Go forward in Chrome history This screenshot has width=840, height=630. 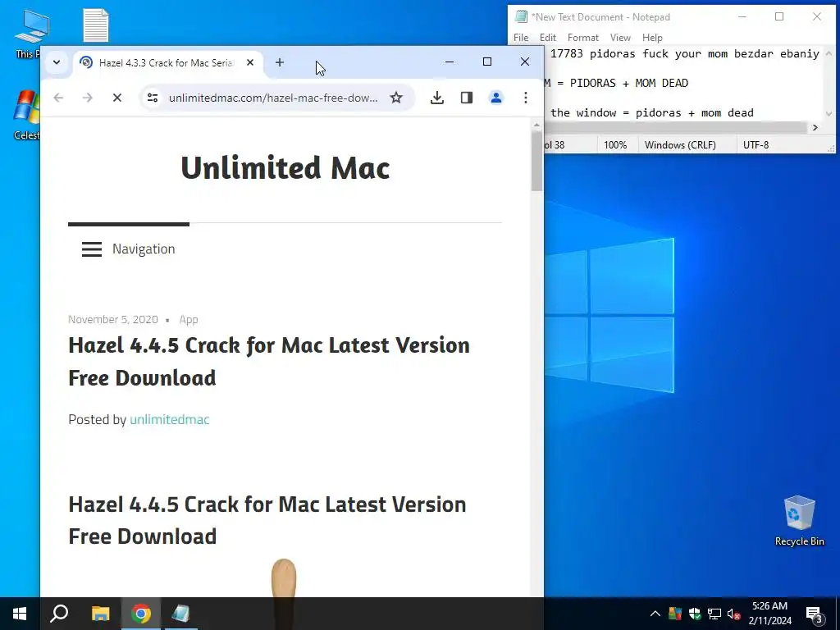coord(88,98)
